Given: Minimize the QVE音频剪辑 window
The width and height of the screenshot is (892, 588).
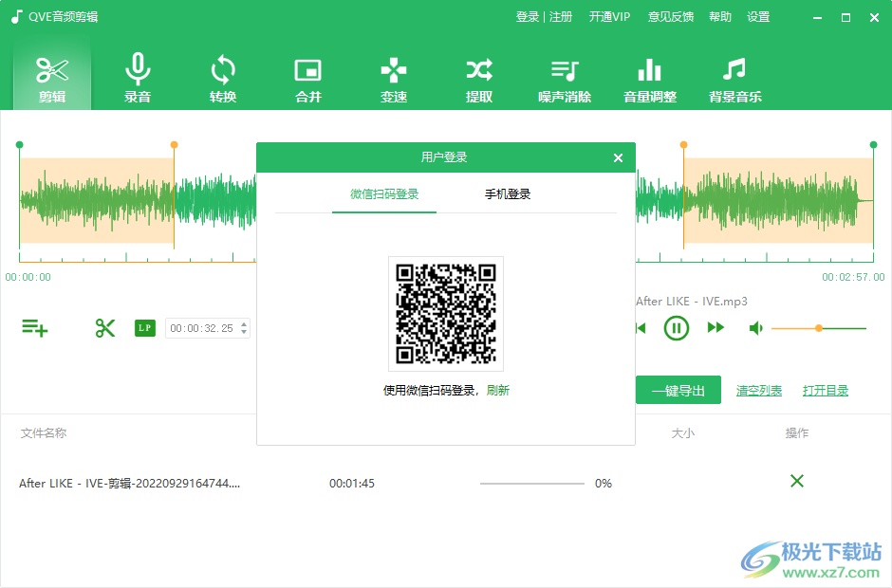Looking at the screenshot, I should tap(817, 18).
